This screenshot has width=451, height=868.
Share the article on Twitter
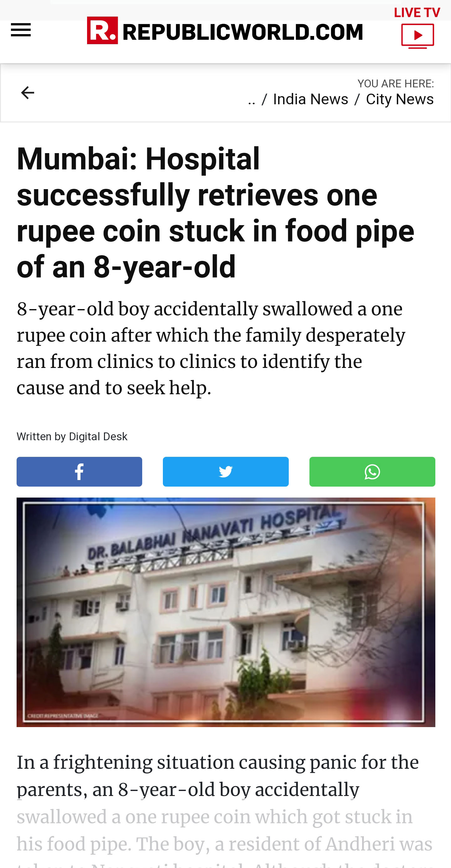click(226, 472)
